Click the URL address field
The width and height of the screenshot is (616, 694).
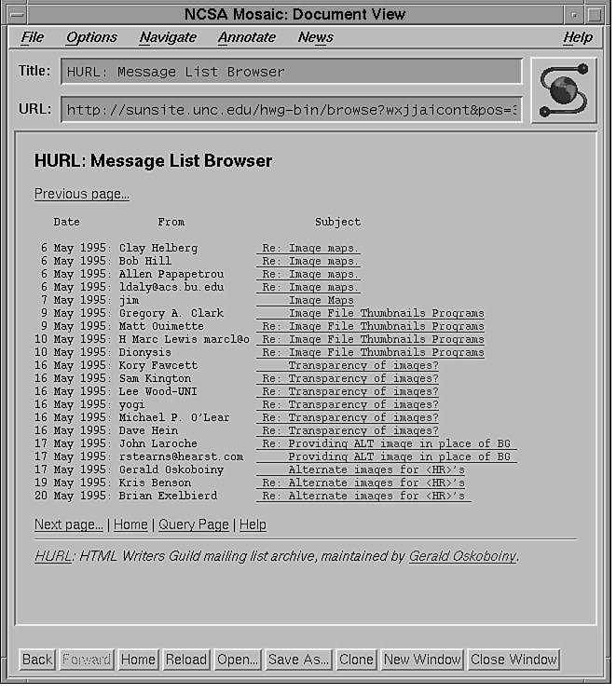click(291, 109)
